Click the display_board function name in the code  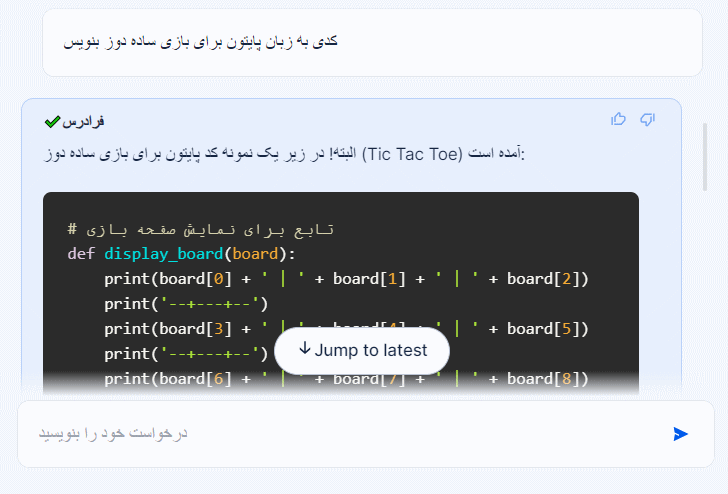[165, 253]
